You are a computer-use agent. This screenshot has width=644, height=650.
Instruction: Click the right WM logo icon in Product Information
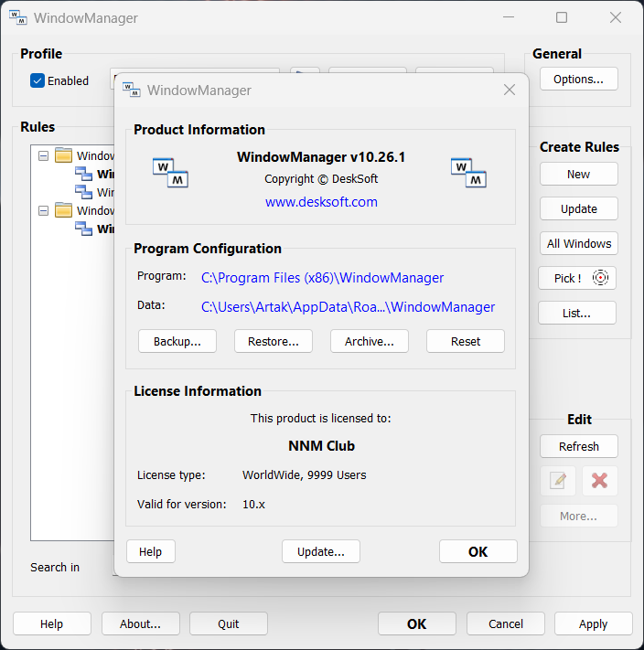468,173
